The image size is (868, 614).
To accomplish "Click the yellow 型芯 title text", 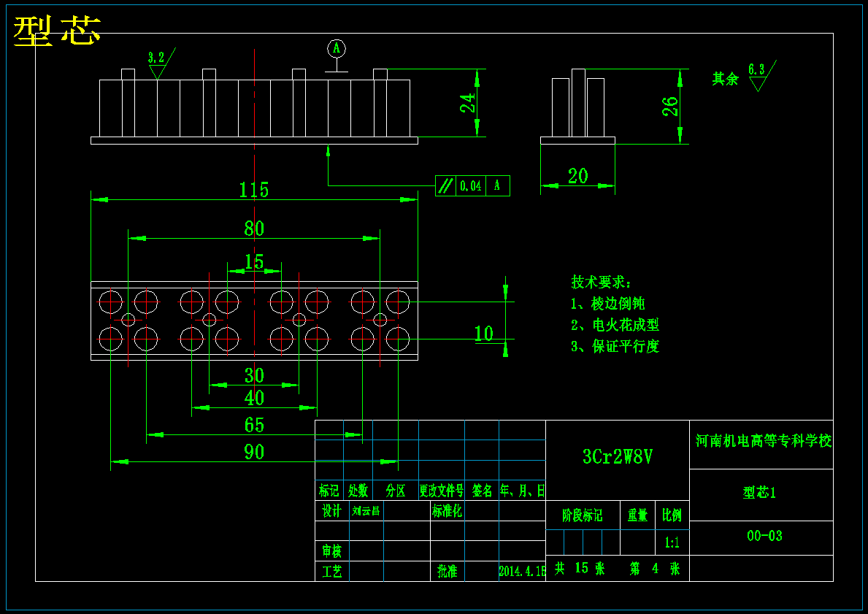I will pos(57,31).
